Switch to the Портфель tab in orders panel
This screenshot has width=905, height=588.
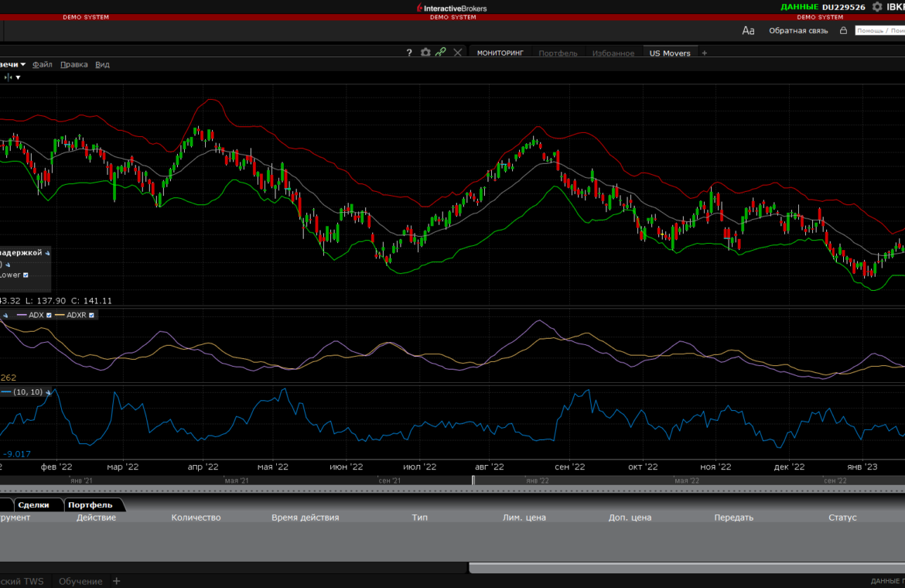(x=90, y=505)
